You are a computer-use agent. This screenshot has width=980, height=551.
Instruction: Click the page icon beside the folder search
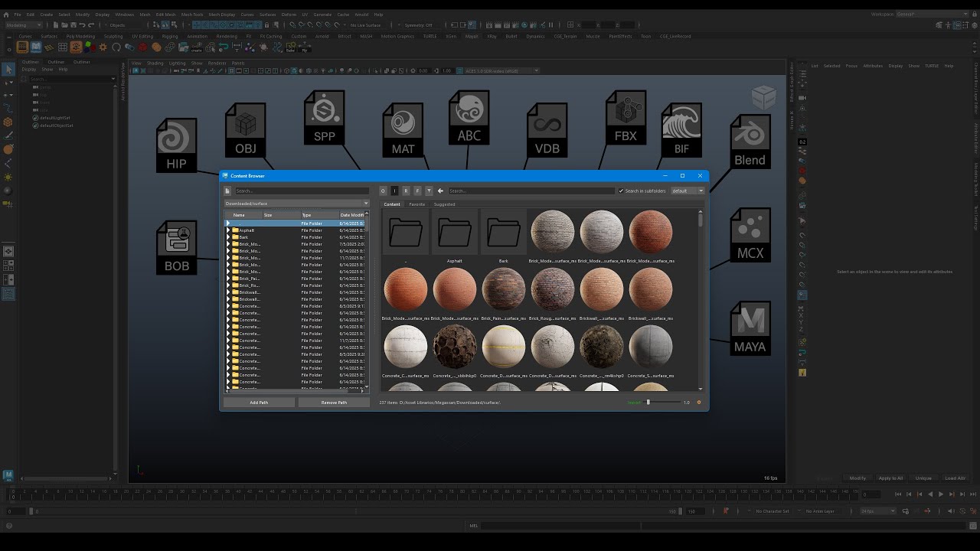(227, 191)
